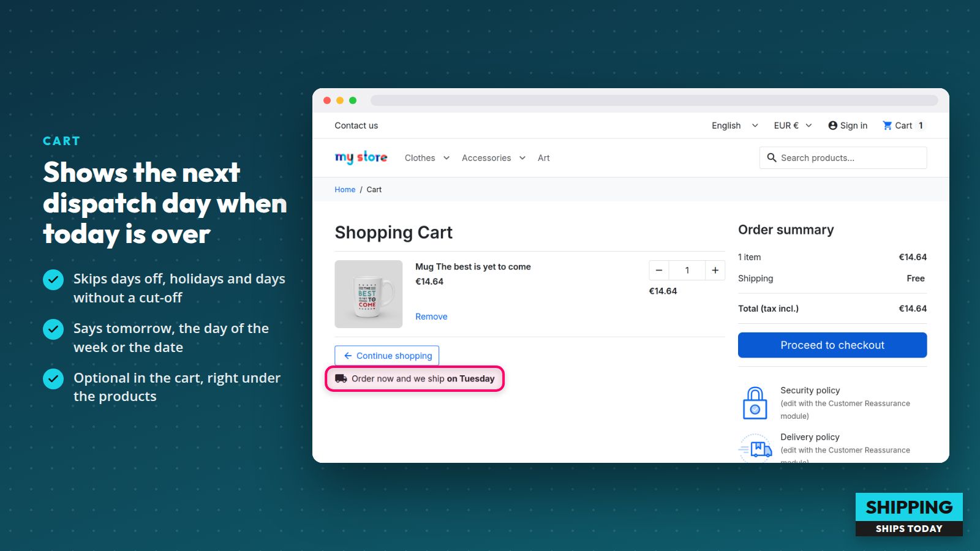
Task: Click the quantity field showing 1
Action: point(687,271)
